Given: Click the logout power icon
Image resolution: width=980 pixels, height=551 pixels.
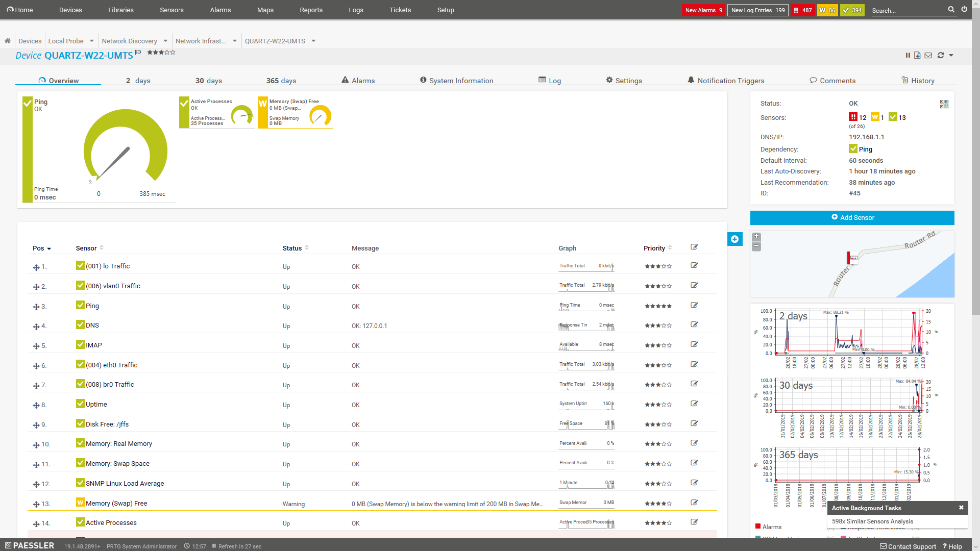Looking at the screenshot, I should coord(964,9).
